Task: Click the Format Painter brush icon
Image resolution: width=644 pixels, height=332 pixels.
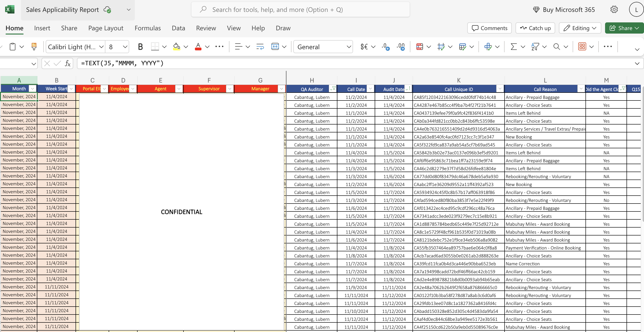Action: tap(34, 47)
